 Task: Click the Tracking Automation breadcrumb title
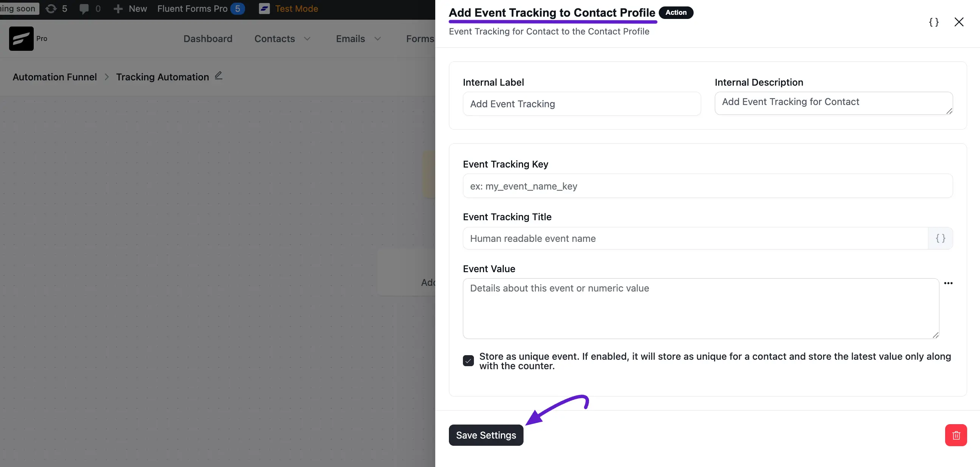pos(163,77)
